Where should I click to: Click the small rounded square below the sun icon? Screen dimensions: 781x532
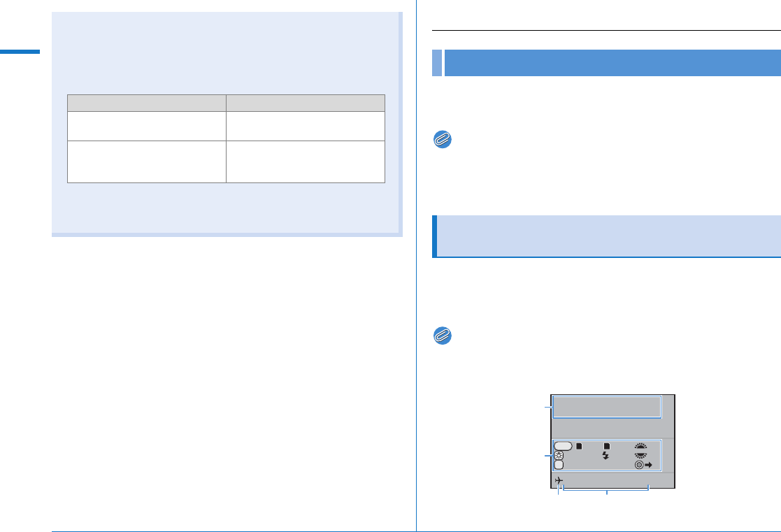click(x=559, y=464)
